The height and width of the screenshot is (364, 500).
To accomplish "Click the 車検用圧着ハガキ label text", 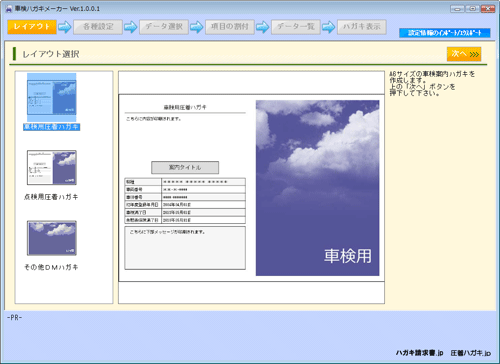I will pos(51,127).
